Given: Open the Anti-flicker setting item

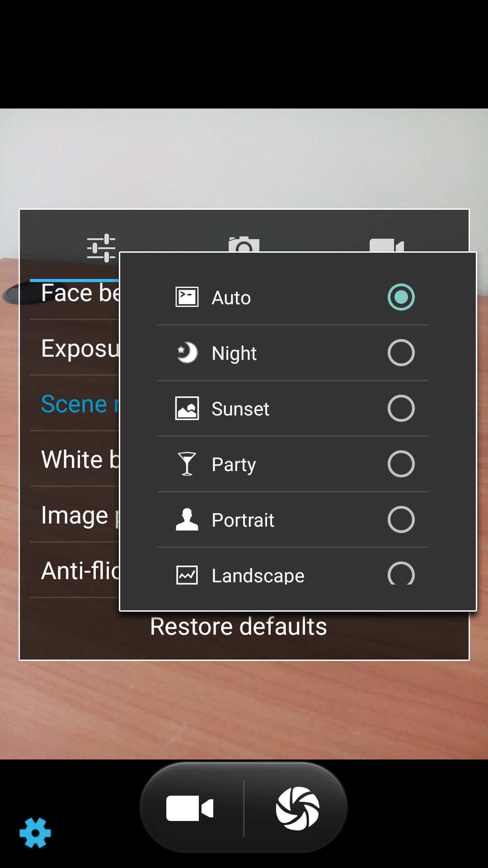Looking at the screenshot, I should pos(75,570).
